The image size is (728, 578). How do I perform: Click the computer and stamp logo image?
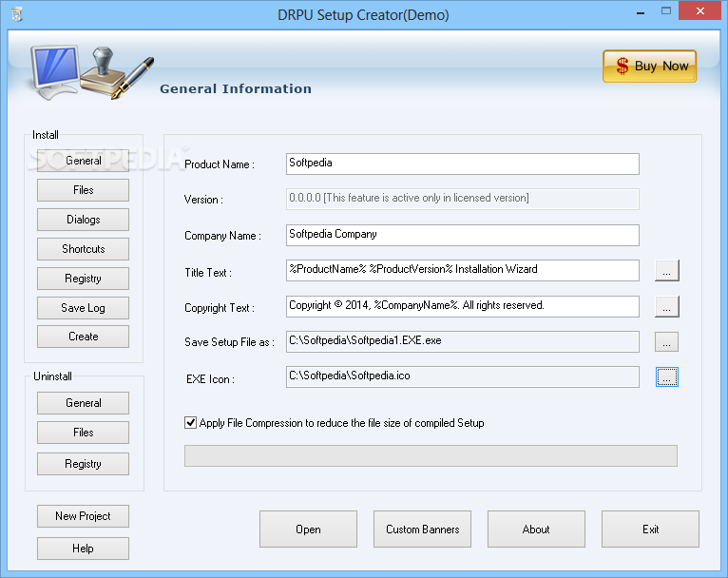pyautogui.click(x=92, y=72)
